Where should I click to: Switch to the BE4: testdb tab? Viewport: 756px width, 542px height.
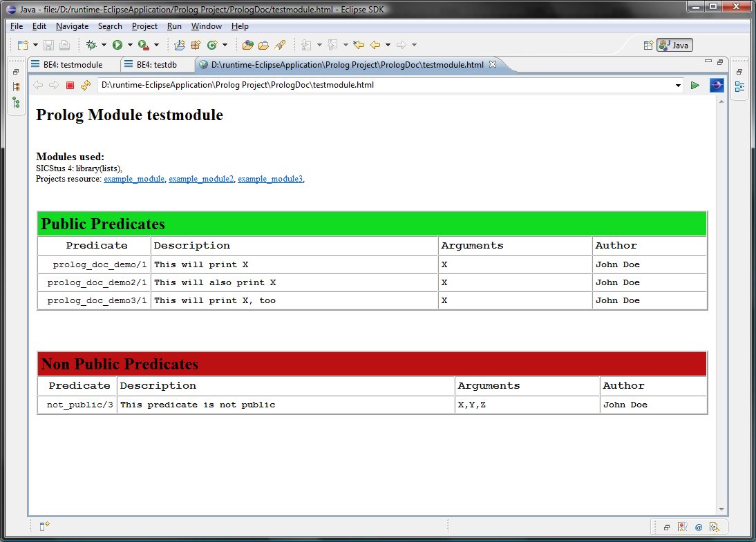(x=157, y=65)
